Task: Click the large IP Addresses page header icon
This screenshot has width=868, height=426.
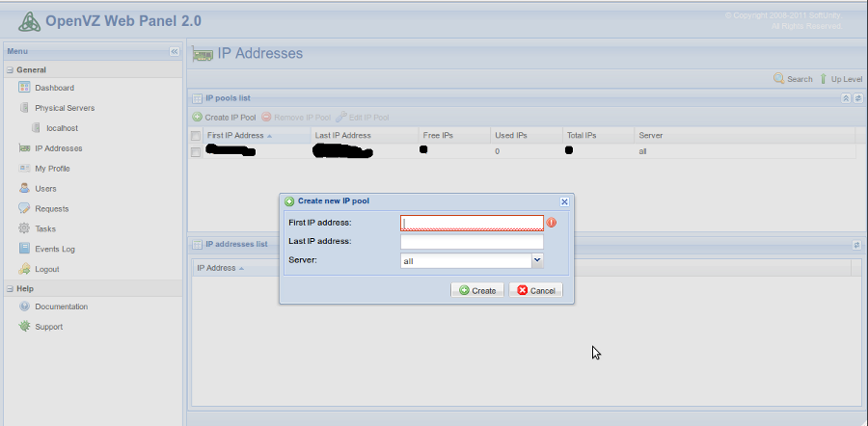Action: coord(203,55)
